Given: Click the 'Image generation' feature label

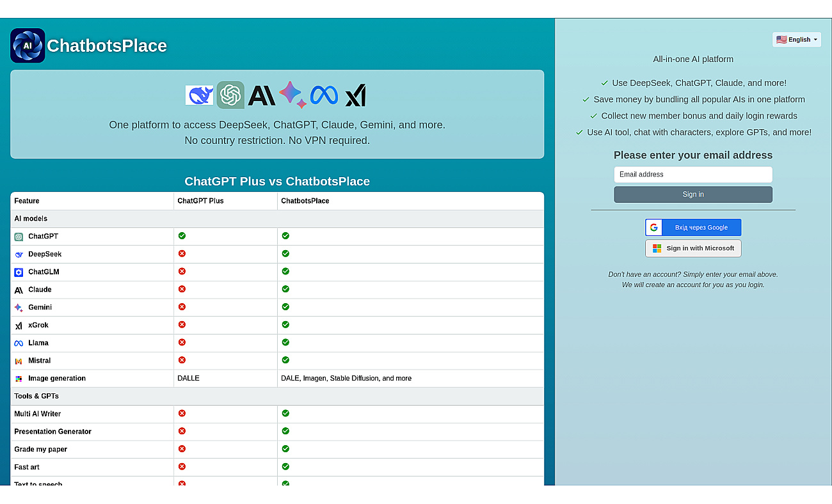Looking at the screenshot, I should pos(57,379).
